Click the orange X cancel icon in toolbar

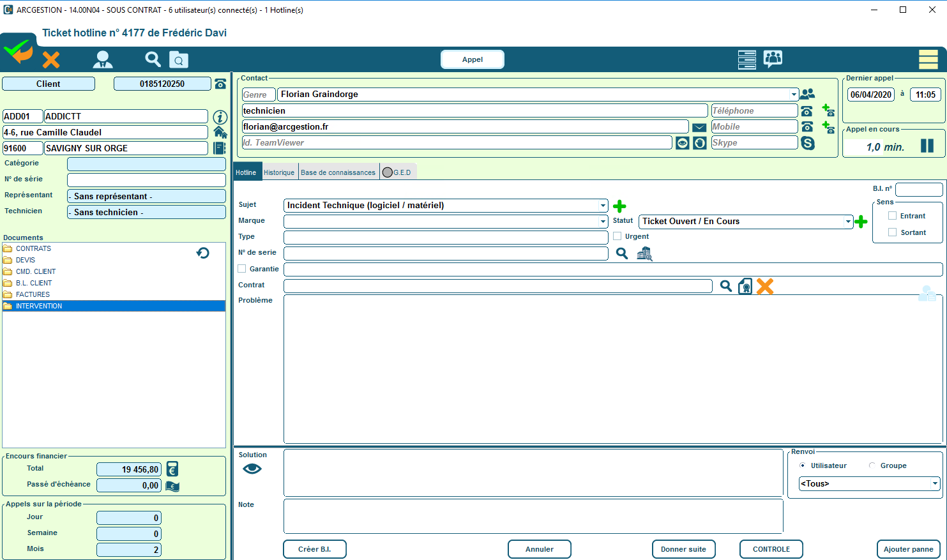pyautogui.click(x=51, y=60)
